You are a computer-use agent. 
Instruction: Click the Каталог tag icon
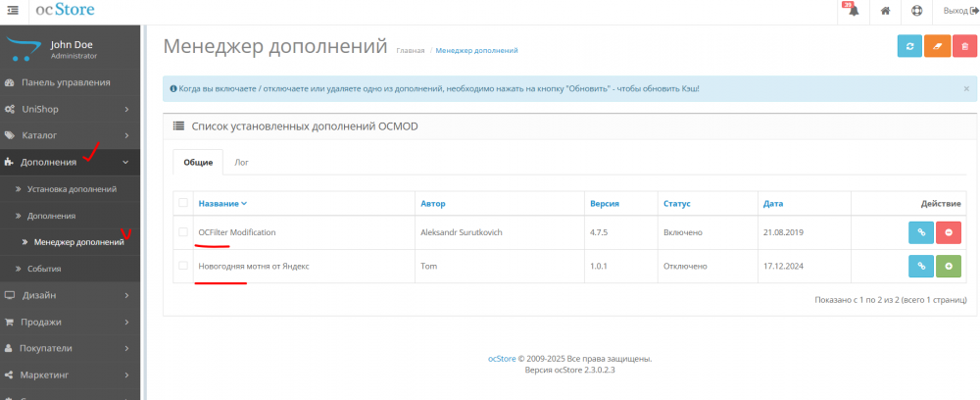pos(10,135)
